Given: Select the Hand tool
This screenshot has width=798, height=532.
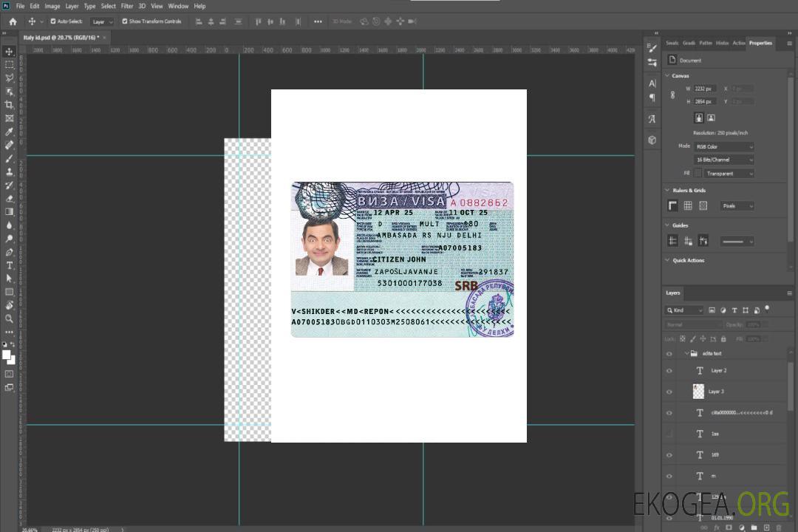Looking at the screenshot, I should 9,305.
